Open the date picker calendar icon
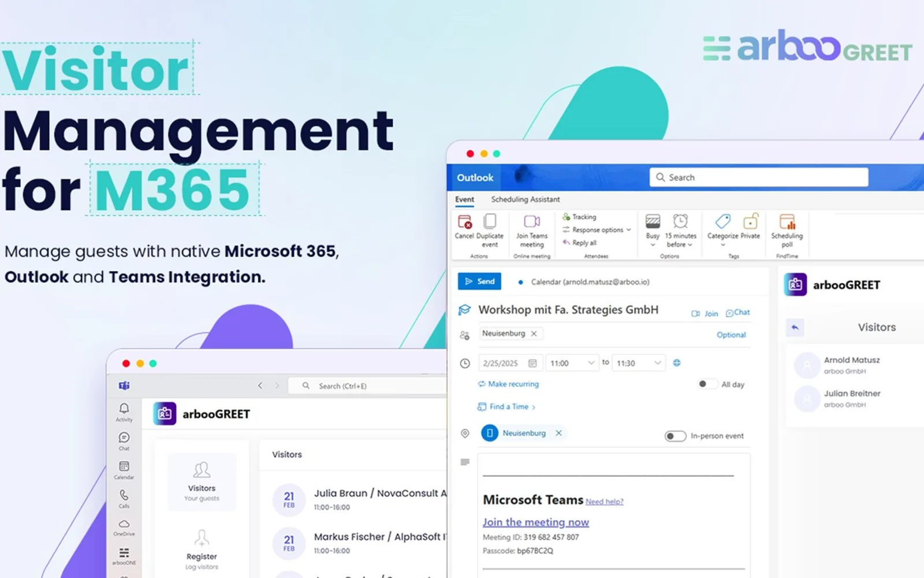 (532, 363)
